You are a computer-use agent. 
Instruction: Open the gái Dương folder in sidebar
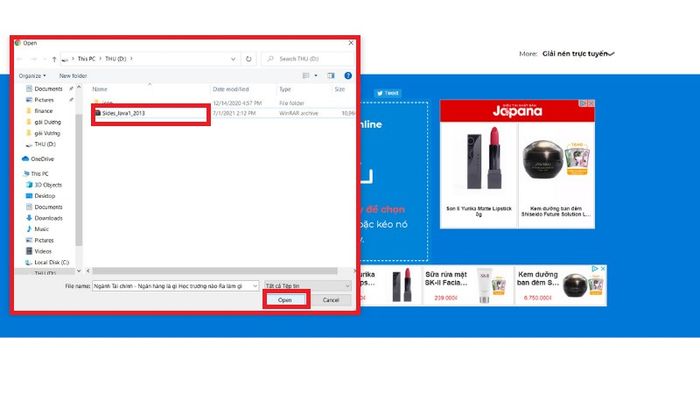(x=47, y=122)
